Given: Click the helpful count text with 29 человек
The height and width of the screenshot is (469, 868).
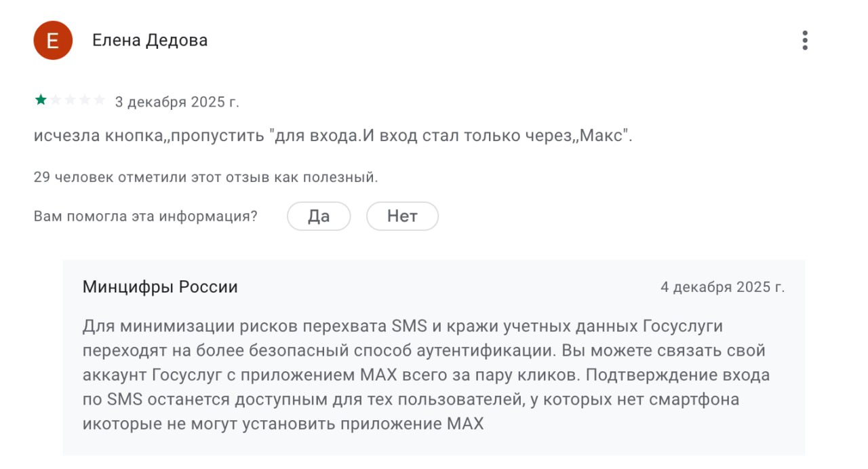Looking at the screenshot, I should [206, 176].
